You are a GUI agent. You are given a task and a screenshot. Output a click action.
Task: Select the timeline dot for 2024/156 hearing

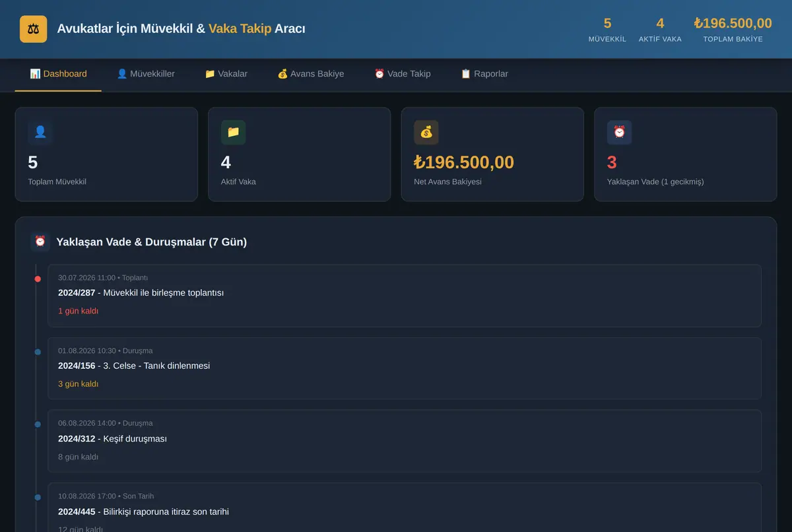[x=38, y=352]
